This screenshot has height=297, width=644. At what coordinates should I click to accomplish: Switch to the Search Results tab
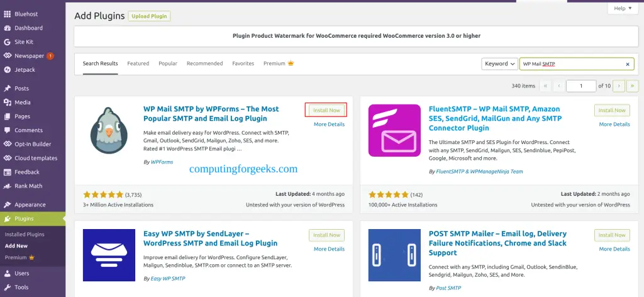(100, 64)
